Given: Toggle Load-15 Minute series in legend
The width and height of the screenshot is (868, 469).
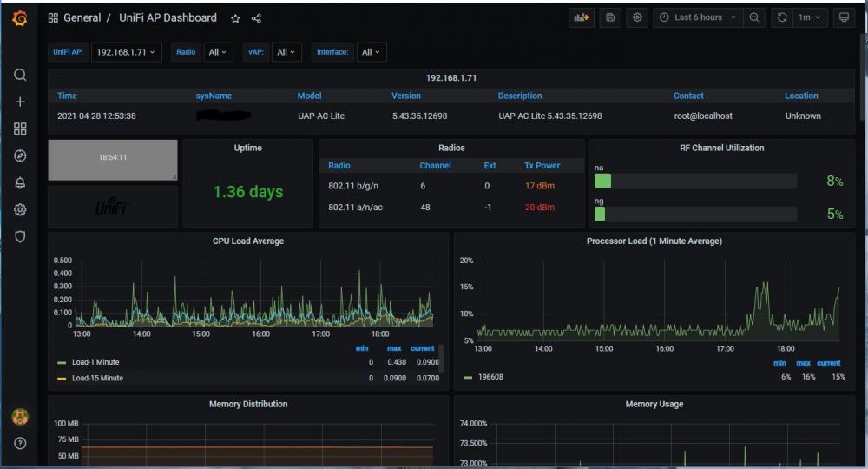Looking at the screenshot, I should tap(97, 378).
